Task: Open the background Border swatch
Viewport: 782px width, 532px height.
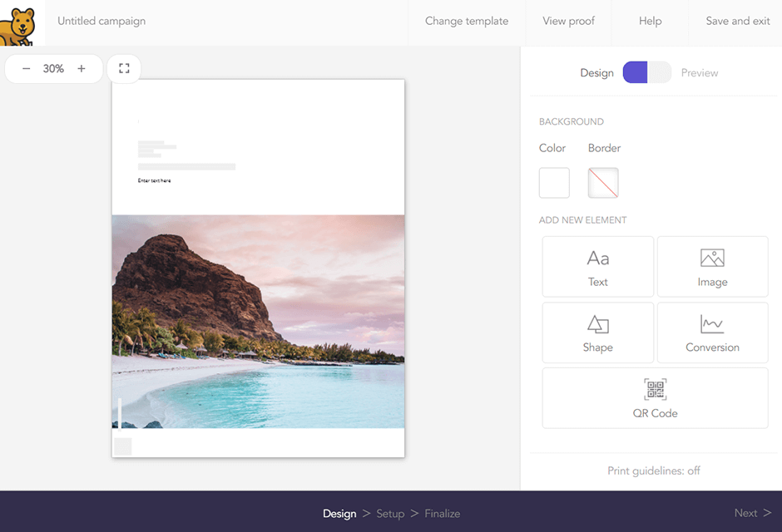Action: 603,183
